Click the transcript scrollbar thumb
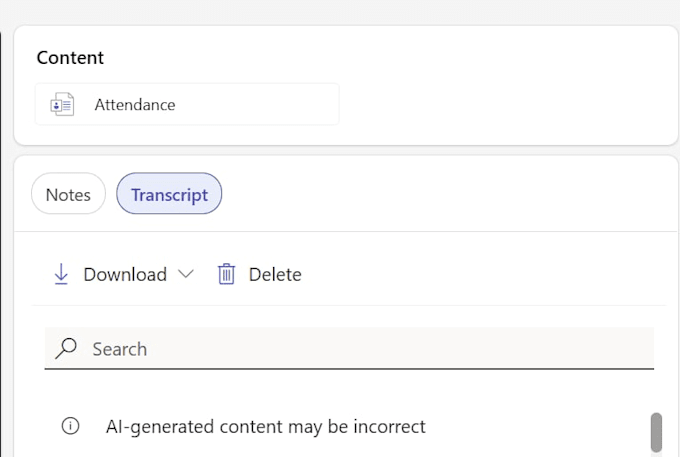Image resolution: width=680 pixels, height=457 pixels. point(656,432)
